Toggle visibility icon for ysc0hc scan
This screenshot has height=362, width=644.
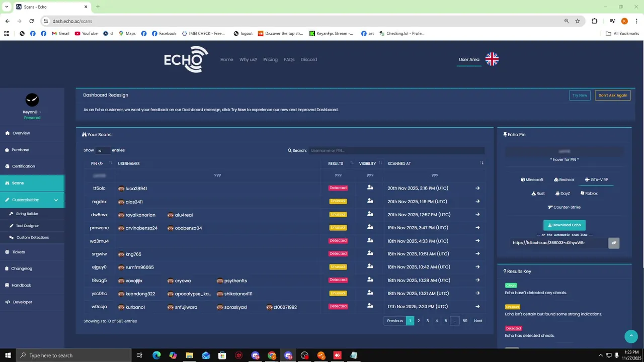370,293
